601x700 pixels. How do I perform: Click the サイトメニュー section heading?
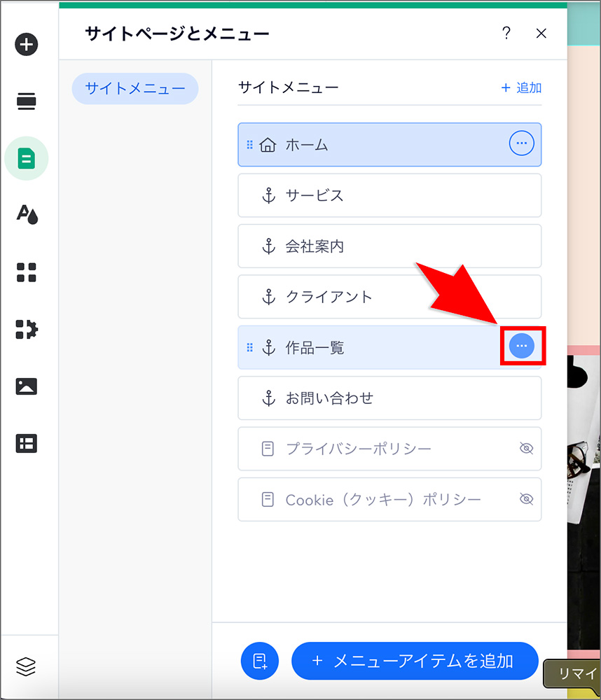[x=288, y=87]
